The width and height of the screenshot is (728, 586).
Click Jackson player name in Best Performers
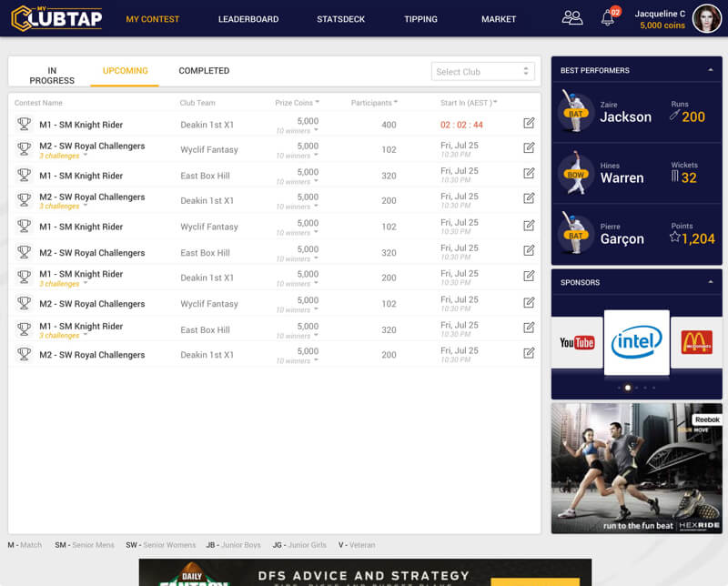click(625, 117)
